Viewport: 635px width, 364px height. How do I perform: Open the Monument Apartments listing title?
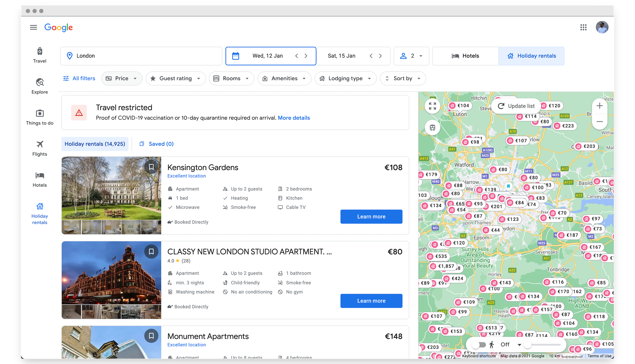[x=208, y=336]
